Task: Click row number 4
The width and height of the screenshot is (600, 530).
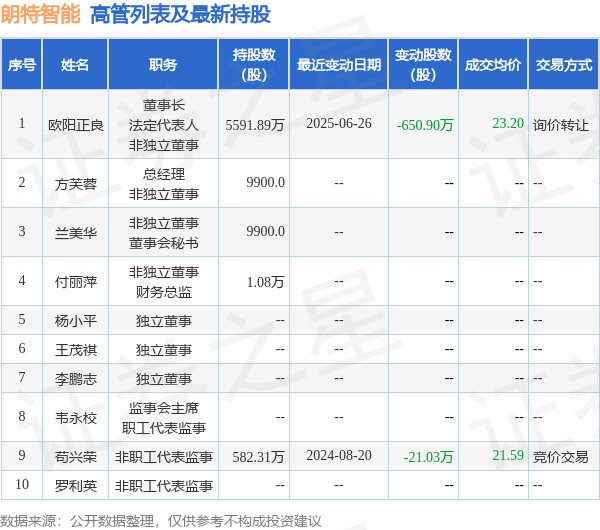Action: click(22, 280)
